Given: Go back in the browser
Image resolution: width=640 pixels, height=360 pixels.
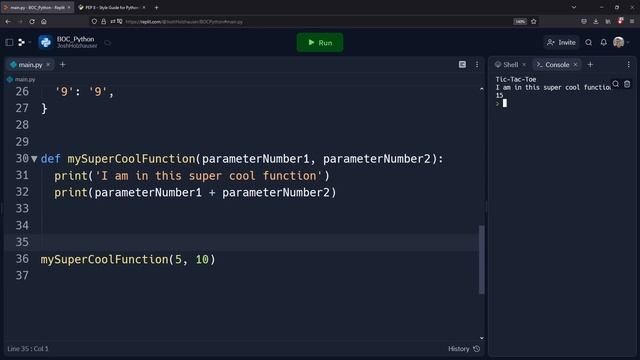Looking at the screenshot, I should pyautogui.click(x=8, y=22).
